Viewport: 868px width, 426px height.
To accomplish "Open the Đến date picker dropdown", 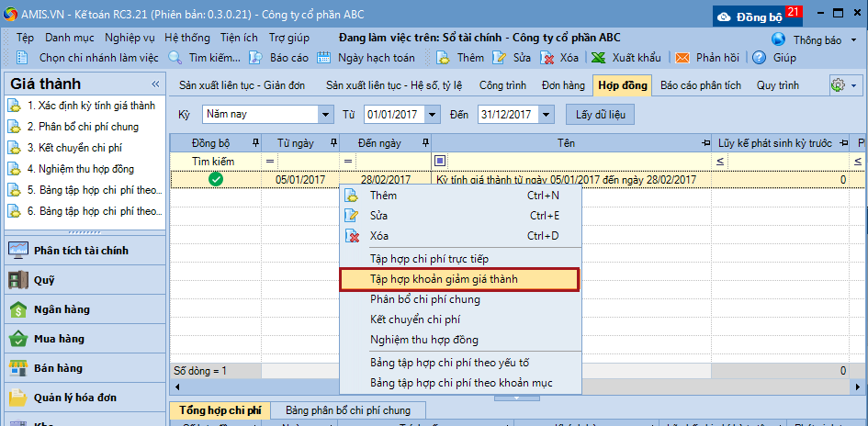I will [x=547, y=115].
